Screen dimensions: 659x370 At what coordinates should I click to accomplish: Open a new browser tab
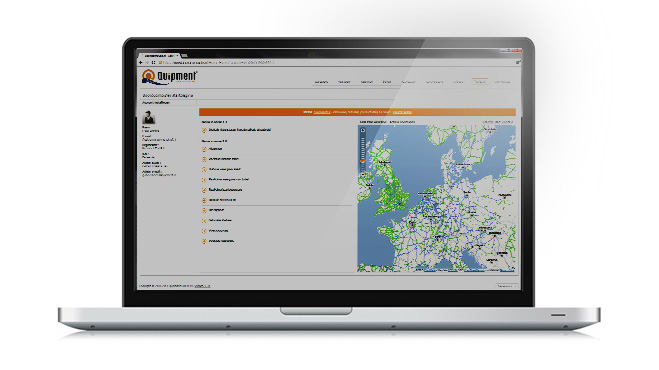tap(185, 56)
